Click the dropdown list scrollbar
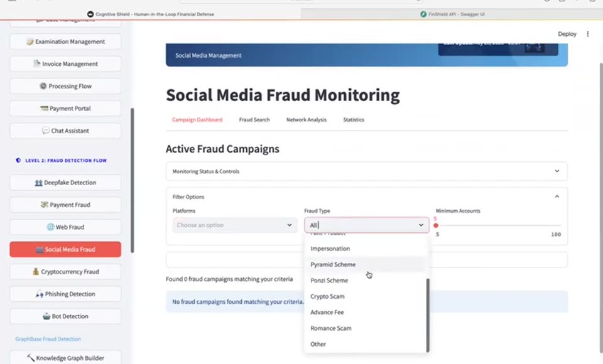This screenshot has height=364, width=603. [428, 315]
